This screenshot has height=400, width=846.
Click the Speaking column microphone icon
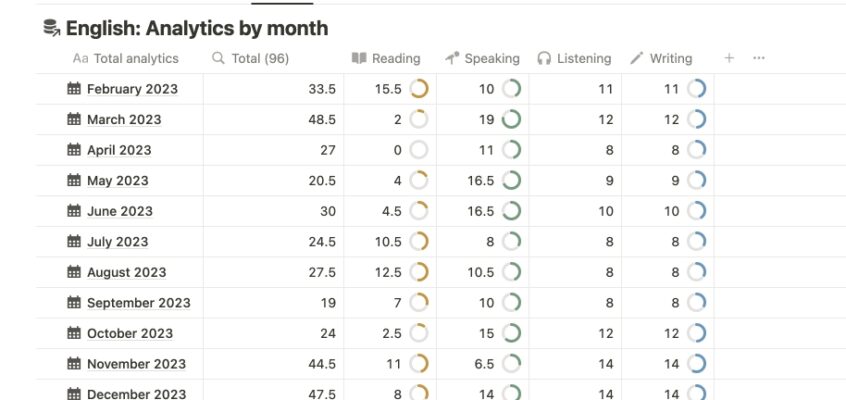[452, 58]
